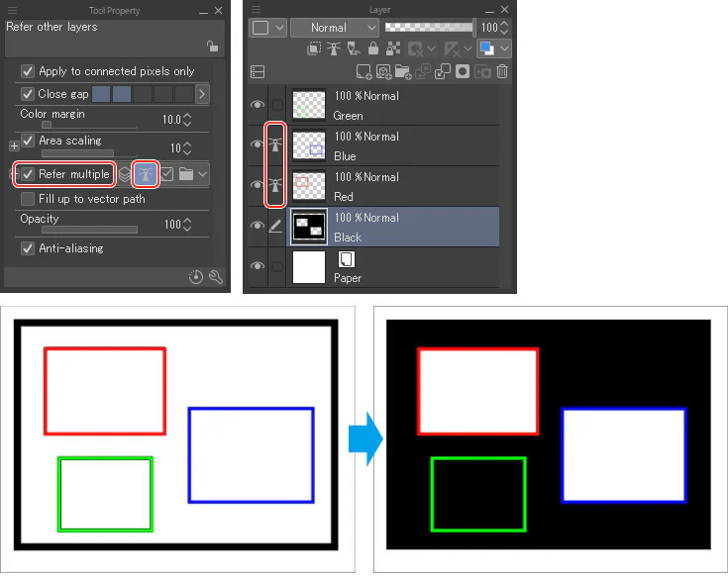728x576 pixels.
Task: Select the All layers reference icon
Action: [125, 174]
